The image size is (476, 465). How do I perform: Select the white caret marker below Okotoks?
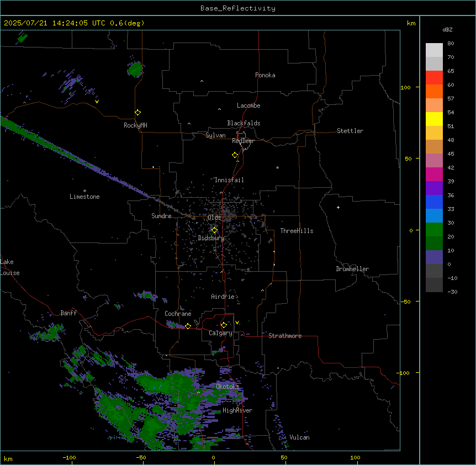tap(199, 393)
